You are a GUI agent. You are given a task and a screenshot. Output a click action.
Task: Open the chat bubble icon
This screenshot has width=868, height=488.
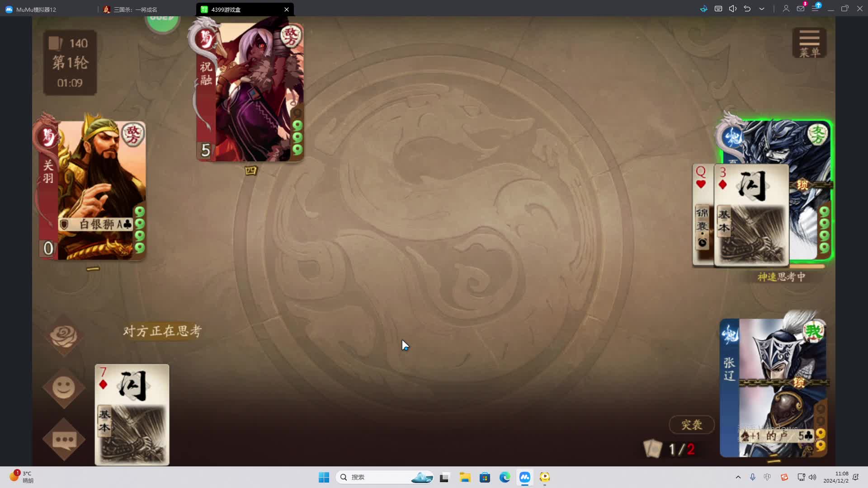point(64,439)
